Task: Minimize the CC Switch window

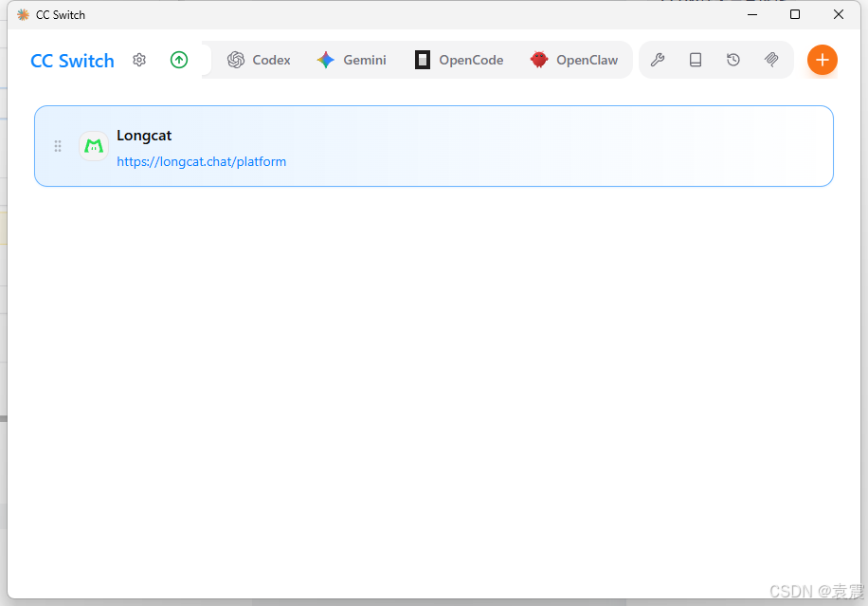Action: click(751, 15)
